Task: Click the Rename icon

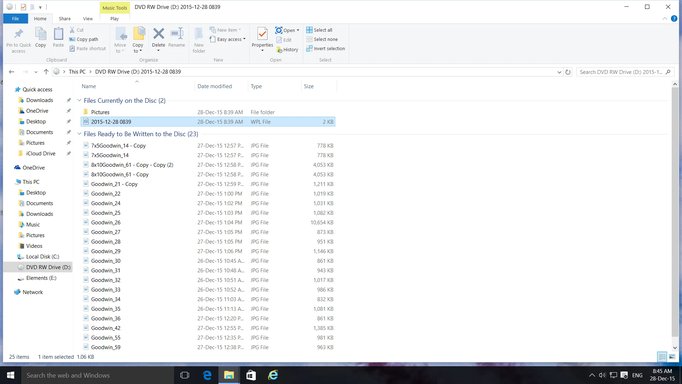Action: [177, 34]
